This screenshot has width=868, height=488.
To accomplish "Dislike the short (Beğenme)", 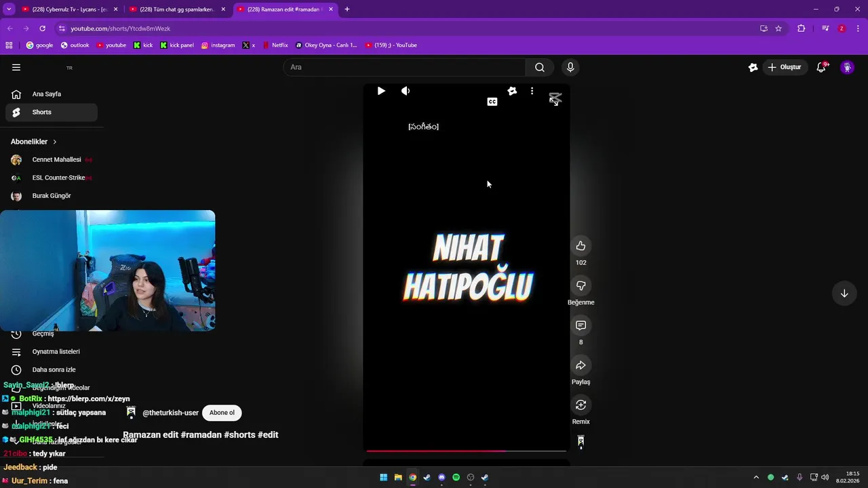I will 580,285.
